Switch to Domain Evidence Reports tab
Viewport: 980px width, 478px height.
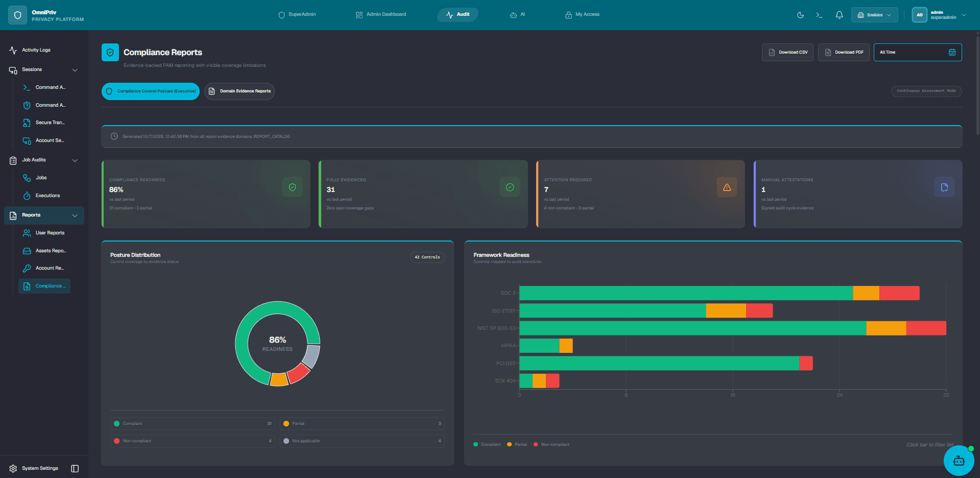tap(240, 91)
